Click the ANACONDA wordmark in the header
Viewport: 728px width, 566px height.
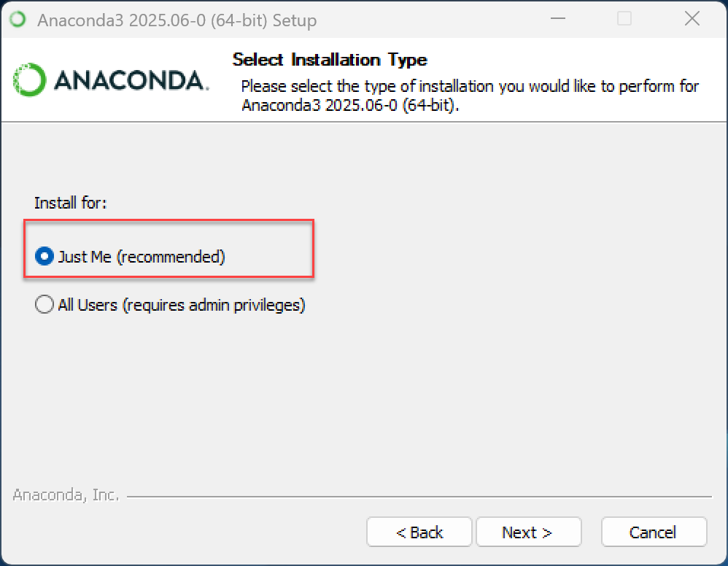131,80
